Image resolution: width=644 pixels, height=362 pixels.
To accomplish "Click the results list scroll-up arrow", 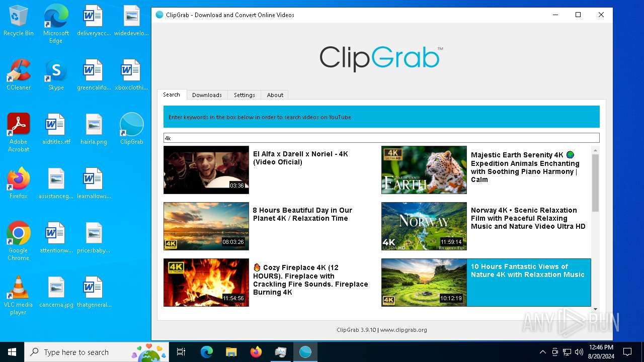I will [x=596, y=150].
